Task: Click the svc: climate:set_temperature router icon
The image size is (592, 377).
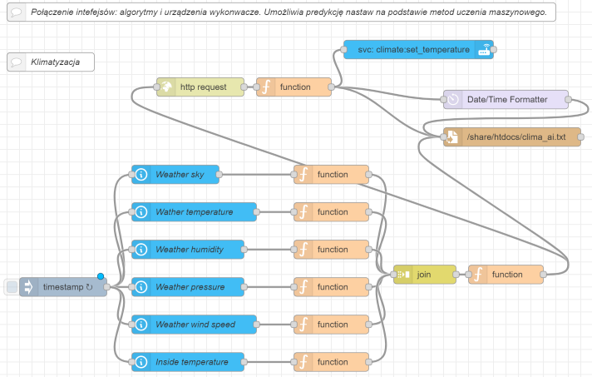Action: click(484, 50)
